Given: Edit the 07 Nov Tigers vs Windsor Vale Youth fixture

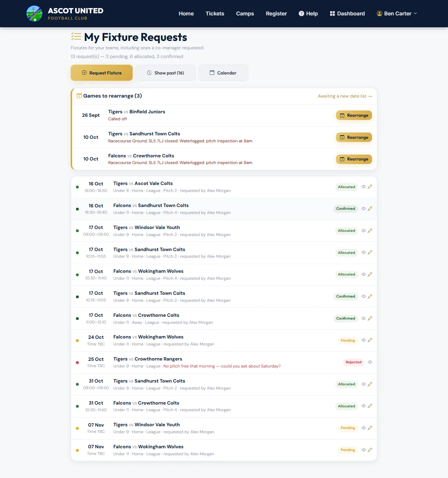Looking at the screenshot, I should tap(370, 428).
